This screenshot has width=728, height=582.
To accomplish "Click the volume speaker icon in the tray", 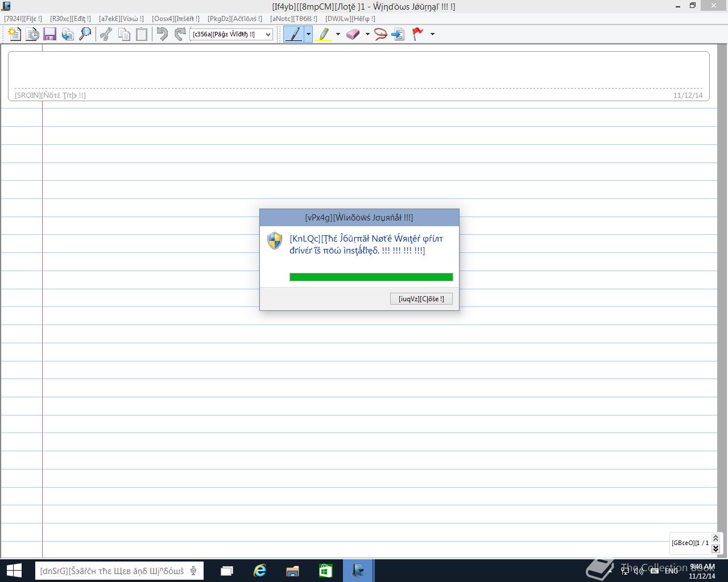I will 639,571.
